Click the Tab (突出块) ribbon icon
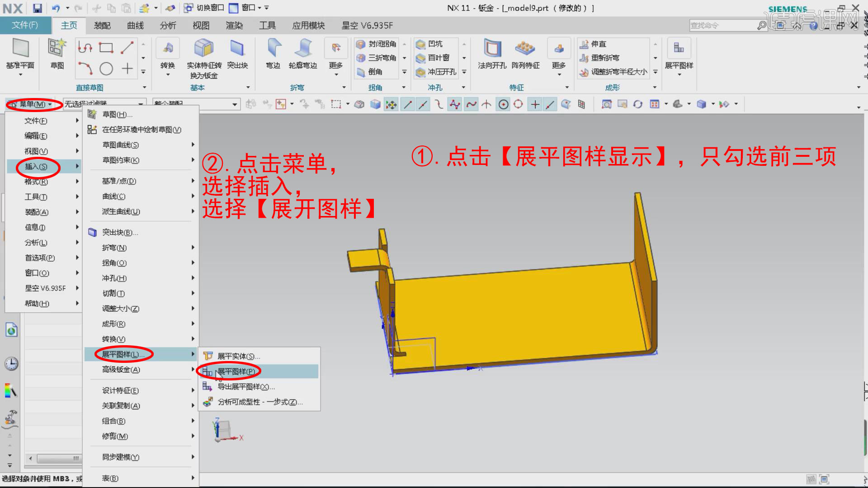Image resolution: width=868 pixels, height=488 pixels. [237, 48]
